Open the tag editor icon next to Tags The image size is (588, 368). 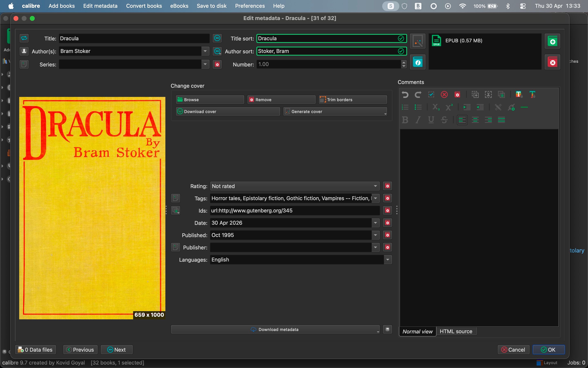point(175,198)
